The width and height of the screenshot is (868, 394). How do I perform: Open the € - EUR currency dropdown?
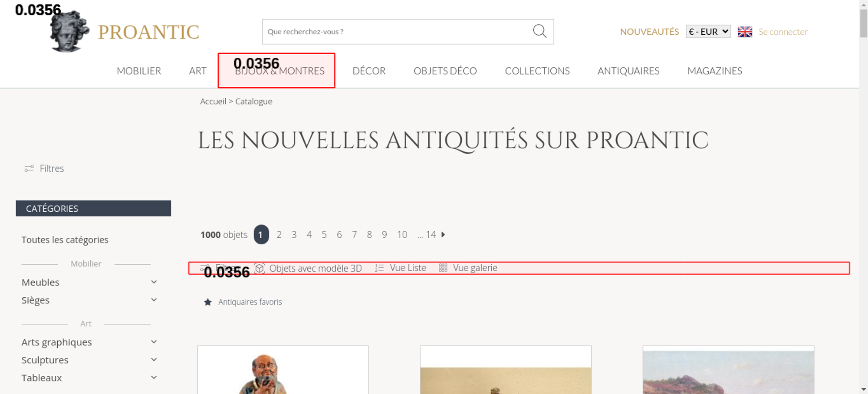point(708,32)
